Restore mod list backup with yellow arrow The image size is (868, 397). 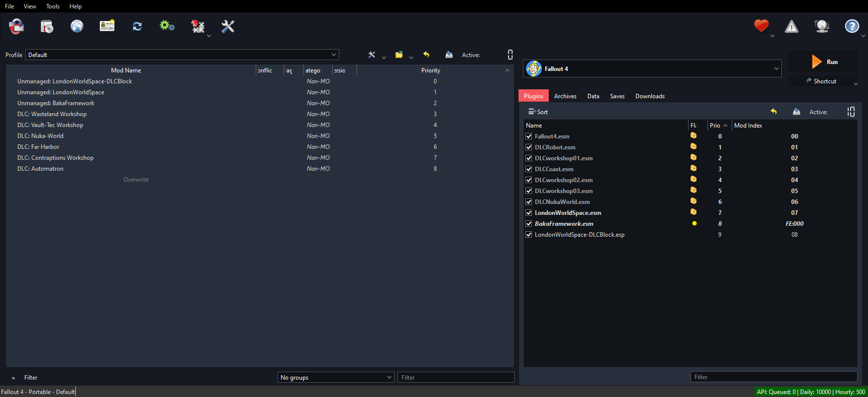pos(426,55)
